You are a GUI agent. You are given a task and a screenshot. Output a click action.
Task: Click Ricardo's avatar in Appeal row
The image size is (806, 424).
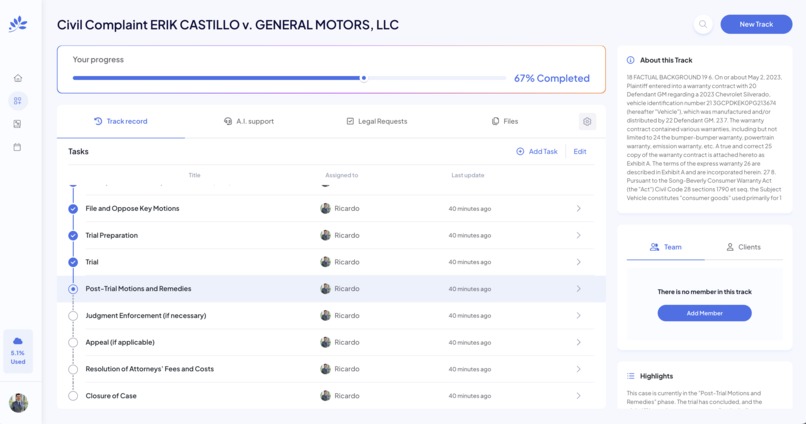(325, 342)
